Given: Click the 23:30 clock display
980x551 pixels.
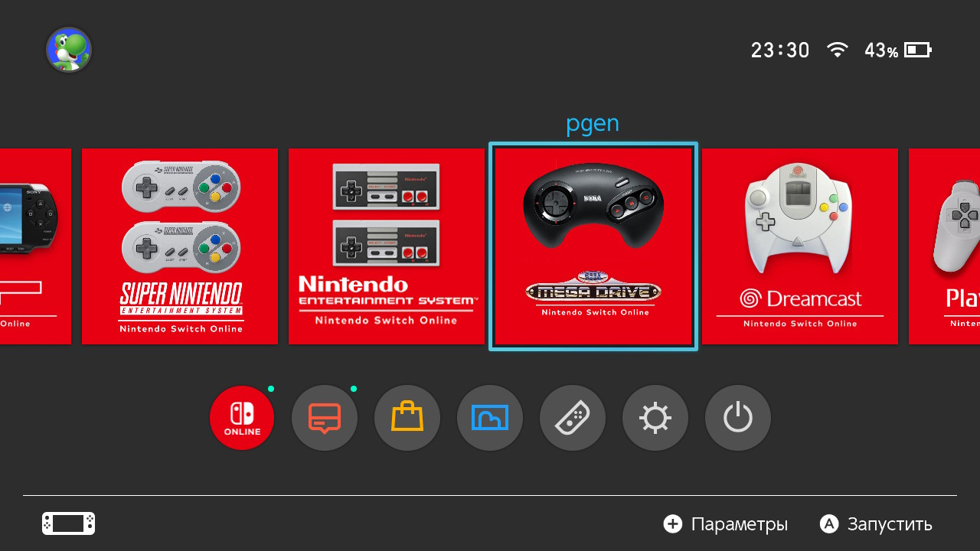Looking at the screenshot, I should (x=780, y=51).
